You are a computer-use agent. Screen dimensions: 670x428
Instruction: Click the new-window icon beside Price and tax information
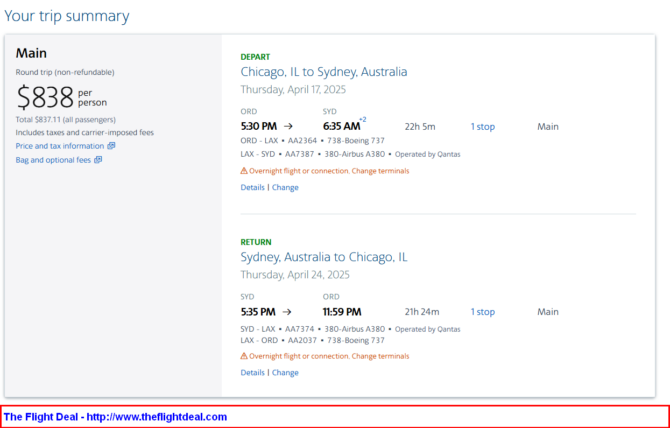point(111,146)
